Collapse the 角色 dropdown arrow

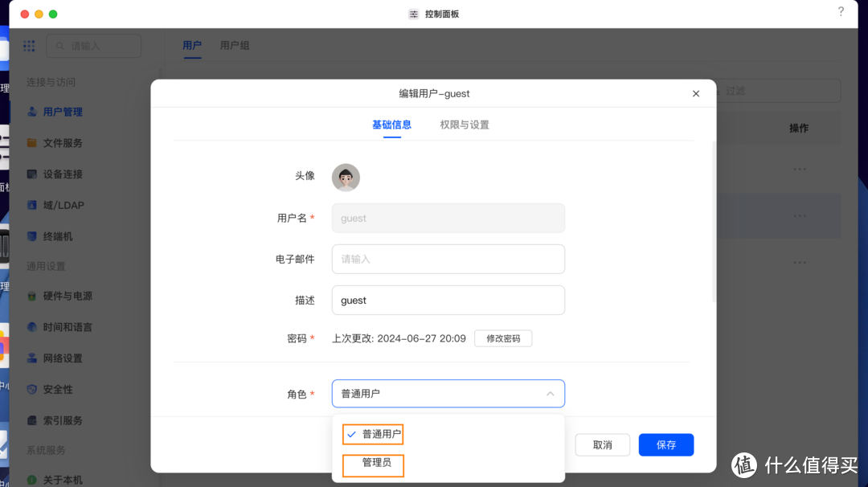tap(550, 394)
